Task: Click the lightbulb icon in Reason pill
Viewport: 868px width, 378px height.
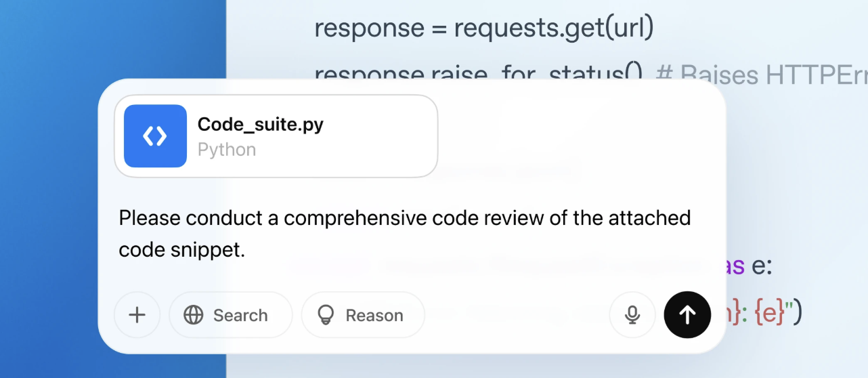Action: [326, 315]
